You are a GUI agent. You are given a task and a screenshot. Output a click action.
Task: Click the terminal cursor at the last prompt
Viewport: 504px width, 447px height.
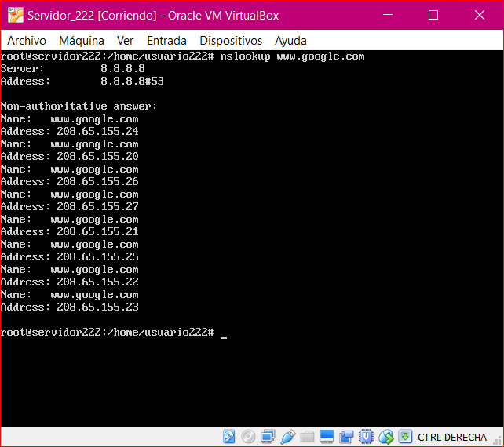pos(224,337)
